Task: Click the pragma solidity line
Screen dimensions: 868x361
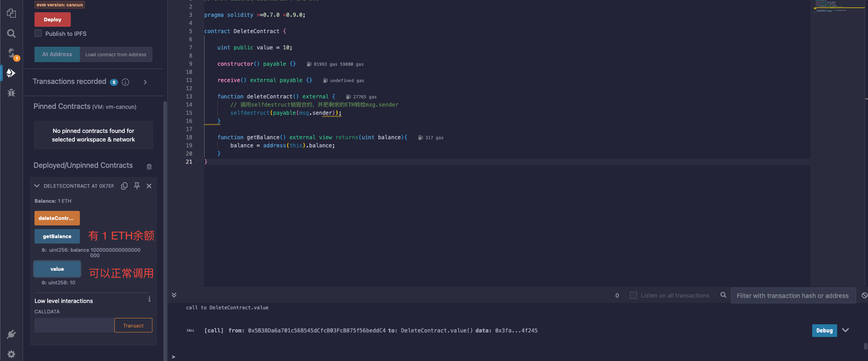Action: 255,15
